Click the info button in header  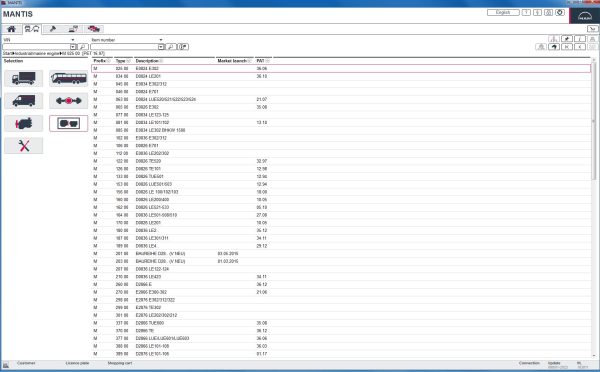pyautogui.click(x=537, y=13)
